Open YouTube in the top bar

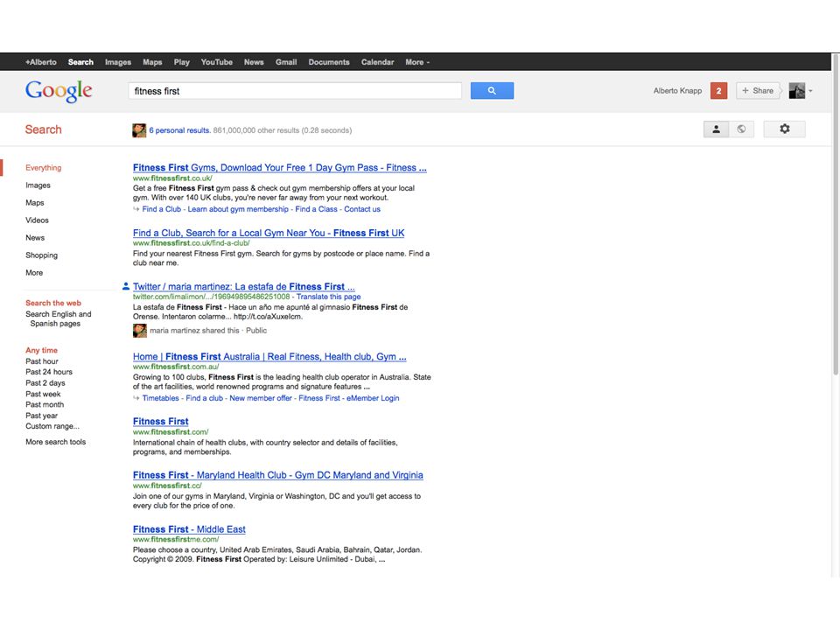click(x=216, y=62)
